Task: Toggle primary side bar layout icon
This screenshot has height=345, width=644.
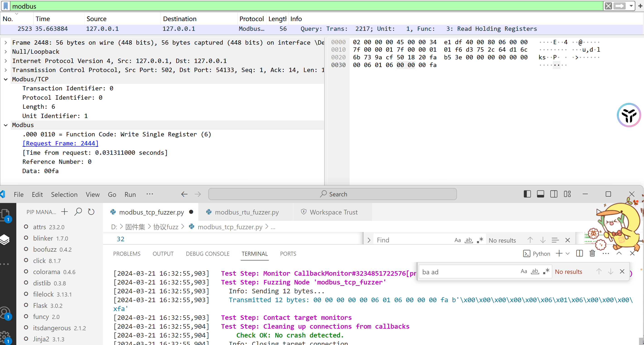Action: click(527, 194)
